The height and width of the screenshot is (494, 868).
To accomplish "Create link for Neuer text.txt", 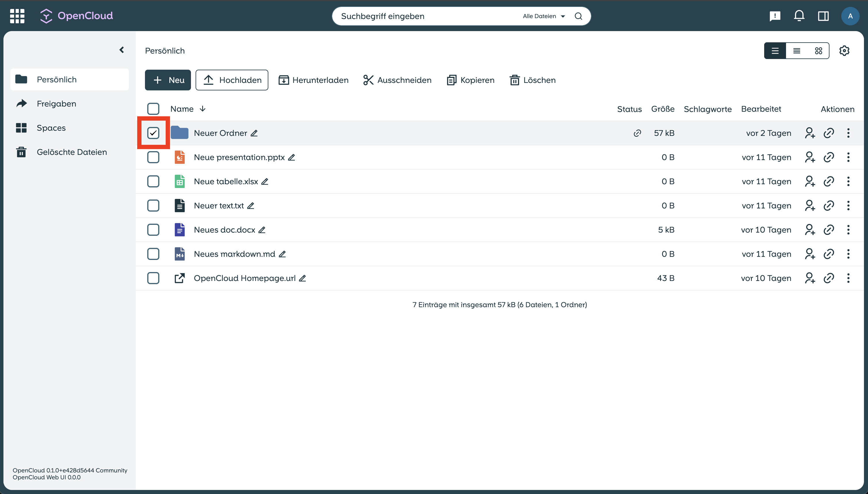I will [829, 206].
